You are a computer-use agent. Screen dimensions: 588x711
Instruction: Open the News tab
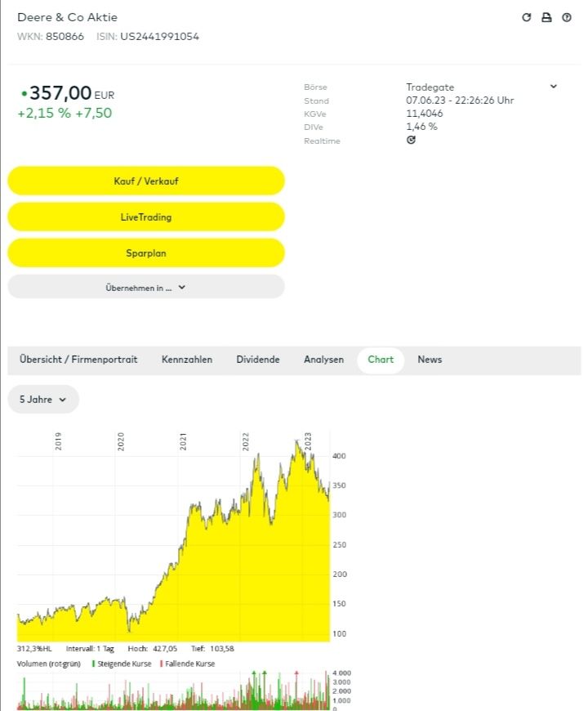430,360
